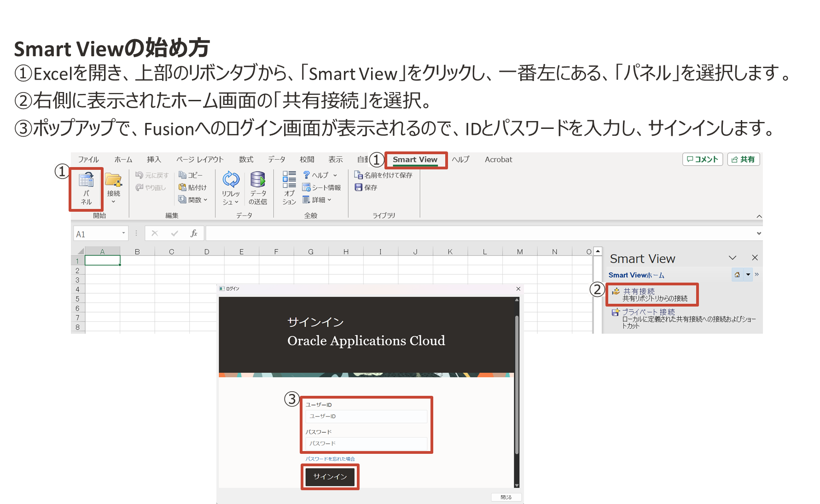This screenshot has width=820, height=504.
Task: Click the やり直し redo icon
Action: (139, 187)
